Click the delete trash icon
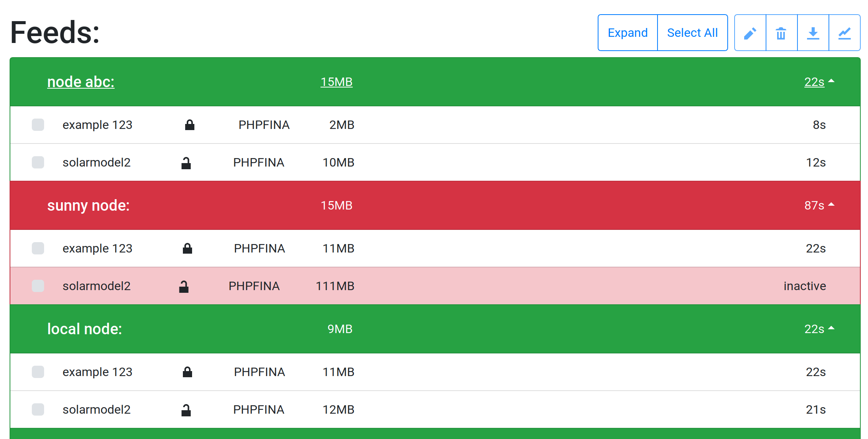Screen dimensions: 868x439 [x=781, y=33]
